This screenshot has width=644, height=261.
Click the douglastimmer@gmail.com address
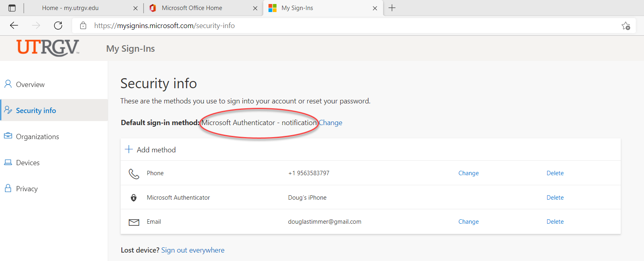pyautogui.click(x=325, y=222)
